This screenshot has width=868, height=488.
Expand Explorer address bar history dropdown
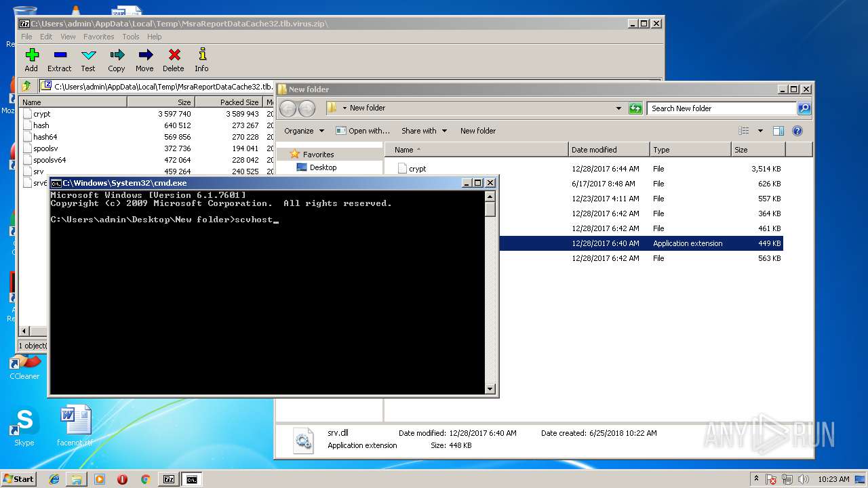click(618, 108)
